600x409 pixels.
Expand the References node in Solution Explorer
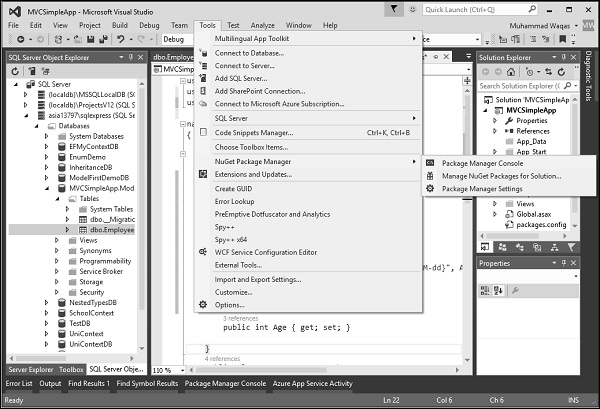(494, 131)
